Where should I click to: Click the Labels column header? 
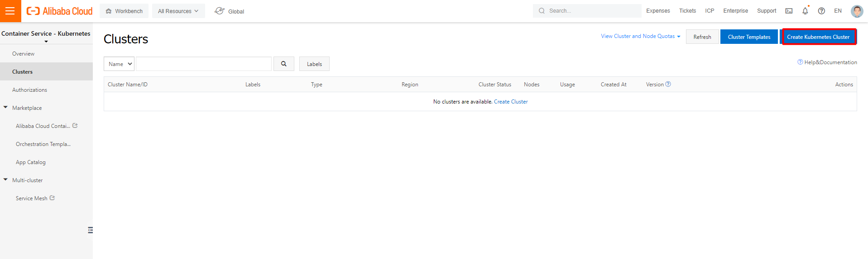[x=253, y=85]
